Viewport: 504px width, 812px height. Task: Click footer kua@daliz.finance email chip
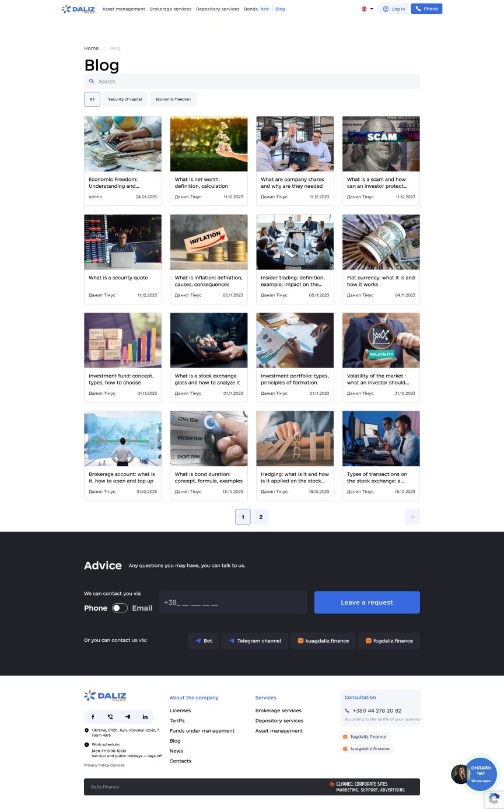[x=367, y=748]
